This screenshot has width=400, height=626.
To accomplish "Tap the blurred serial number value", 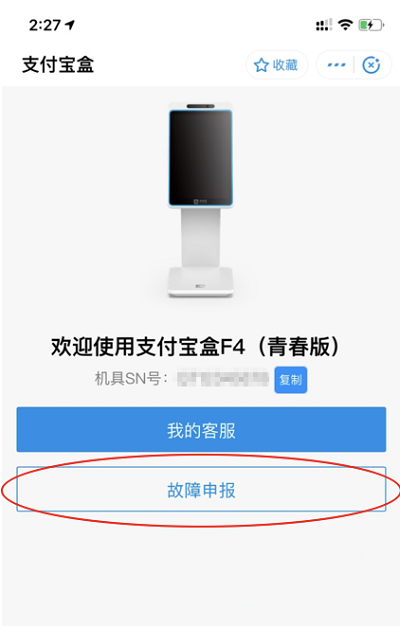I will pos(223,378).
